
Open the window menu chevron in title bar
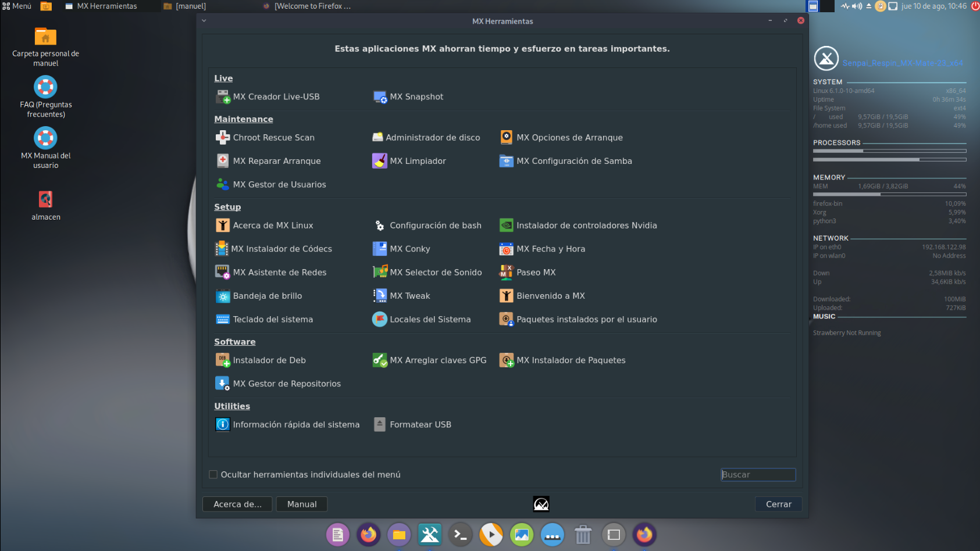tap(204, 20)
